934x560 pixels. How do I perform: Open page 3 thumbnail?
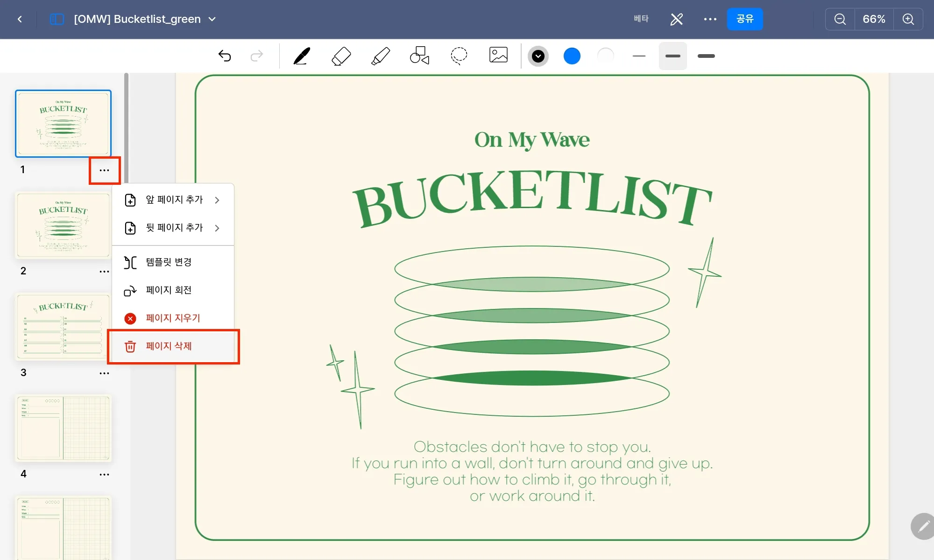(63, 327)
